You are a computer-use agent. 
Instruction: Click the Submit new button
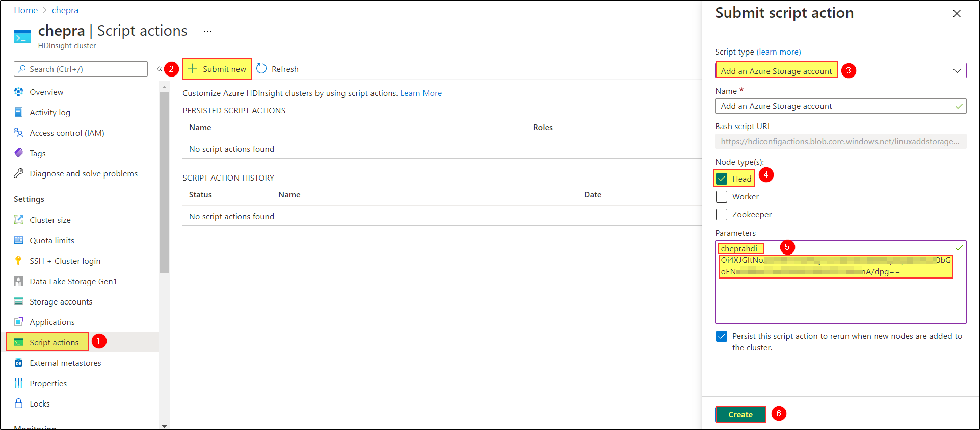[218, 69]
